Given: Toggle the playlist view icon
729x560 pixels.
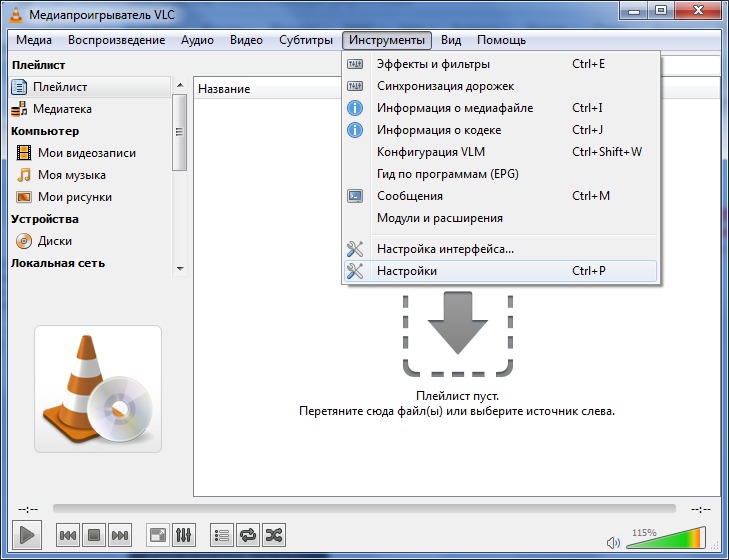Looking at the screenshot, I should (222, 535).
